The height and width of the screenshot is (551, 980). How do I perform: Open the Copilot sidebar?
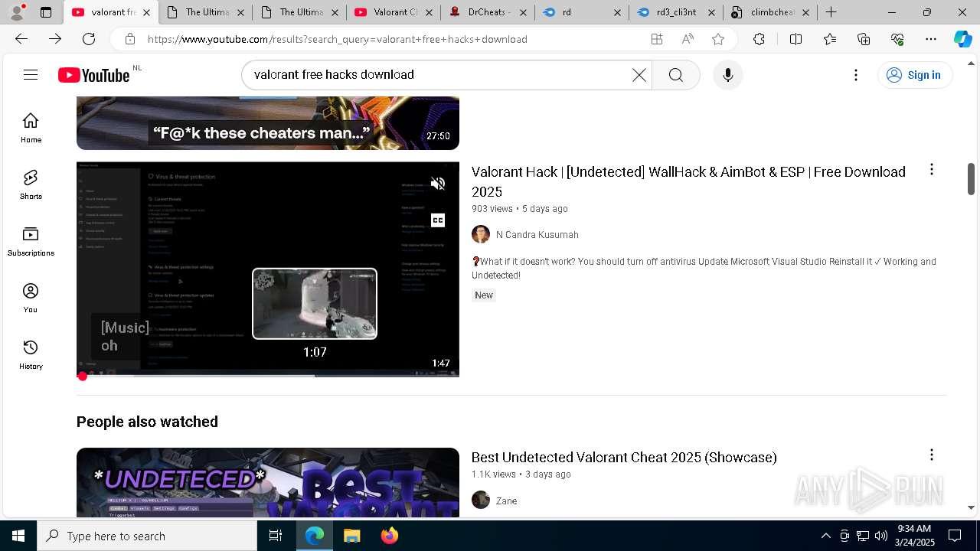(963, 39)
